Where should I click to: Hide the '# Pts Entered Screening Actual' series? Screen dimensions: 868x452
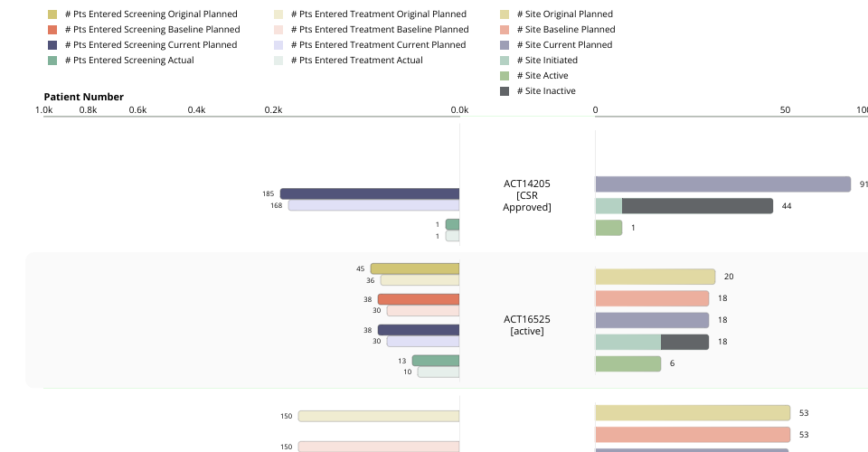(x=52, y=61)
